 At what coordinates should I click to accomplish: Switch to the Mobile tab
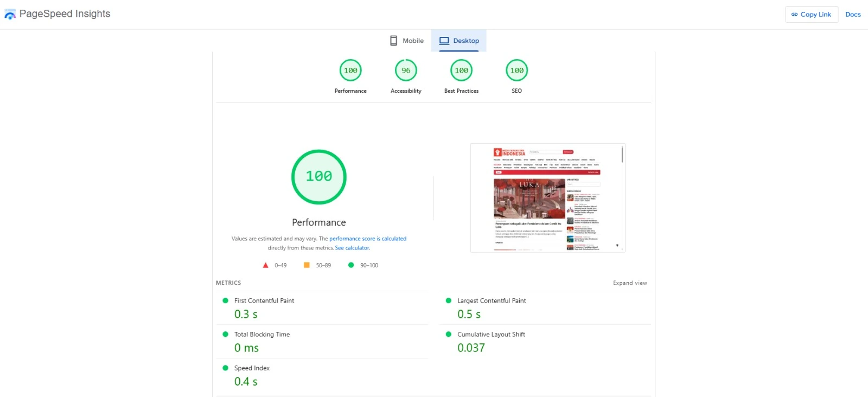pyautogui.click(x=406, y=41)
